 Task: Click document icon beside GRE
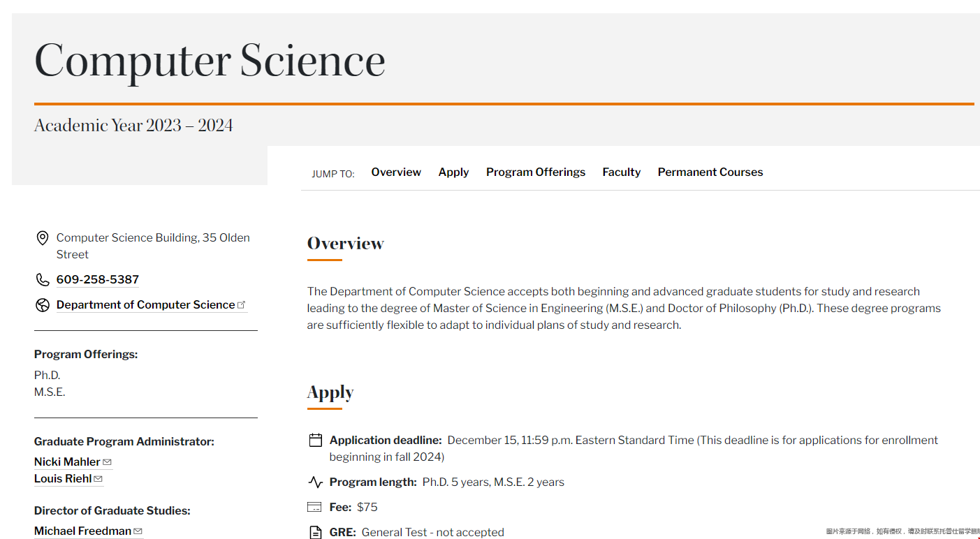point(316,532)
